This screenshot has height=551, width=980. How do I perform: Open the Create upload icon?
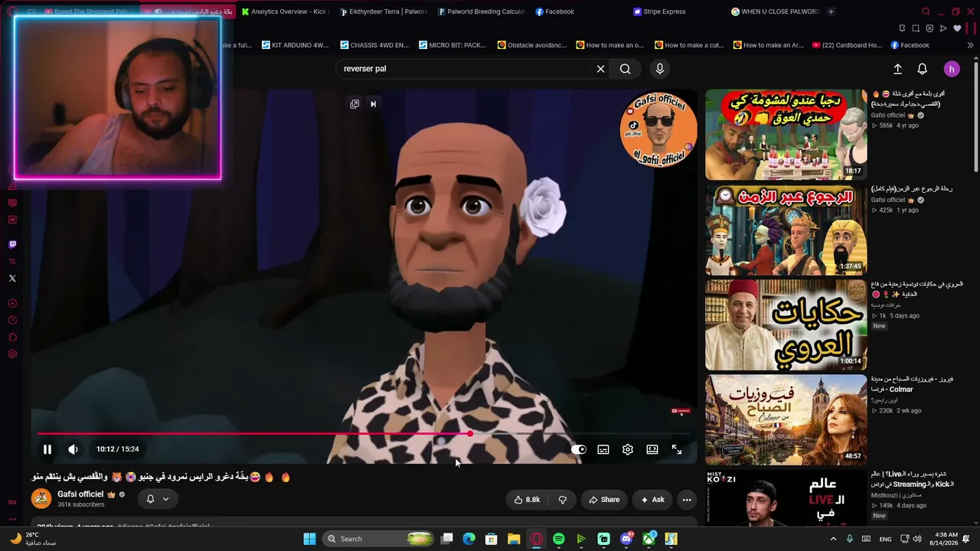897,69
